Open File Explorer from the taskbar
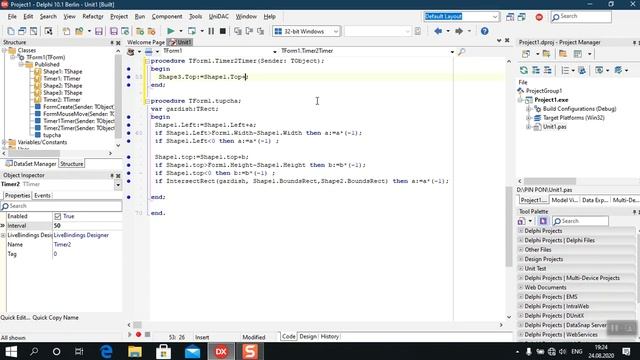Image resolution: width=640 pixels, height=360 pixels. [x=135, y=351]
